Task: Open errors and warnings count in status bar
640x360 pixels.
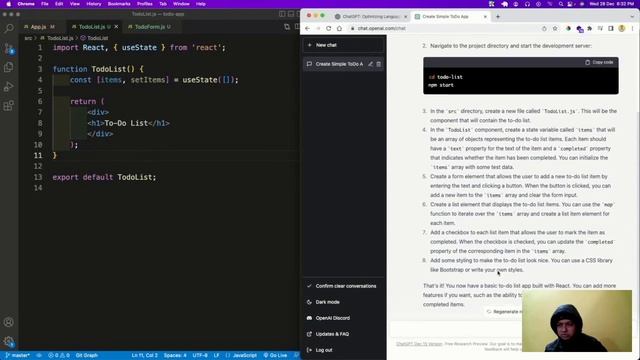Action: pyautogui.click(x=59, y=356)
